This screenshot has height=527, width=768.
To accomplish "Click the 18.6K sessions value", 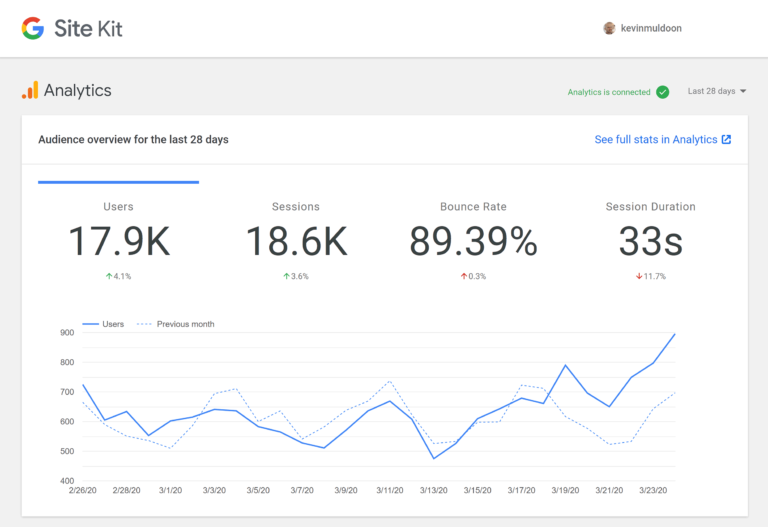I will pyautogui.click(x=296, y=241).
